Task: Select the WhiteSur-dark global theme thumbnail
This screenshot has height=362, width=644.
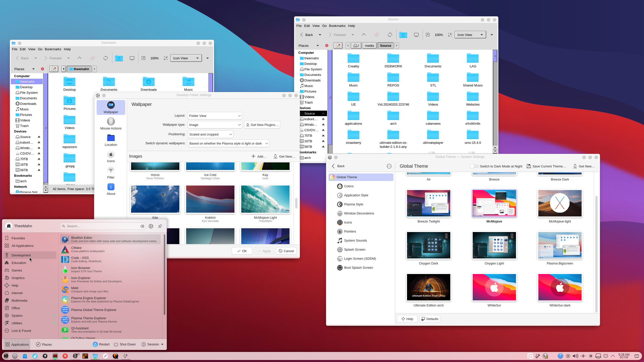Action: coord(560,287)
